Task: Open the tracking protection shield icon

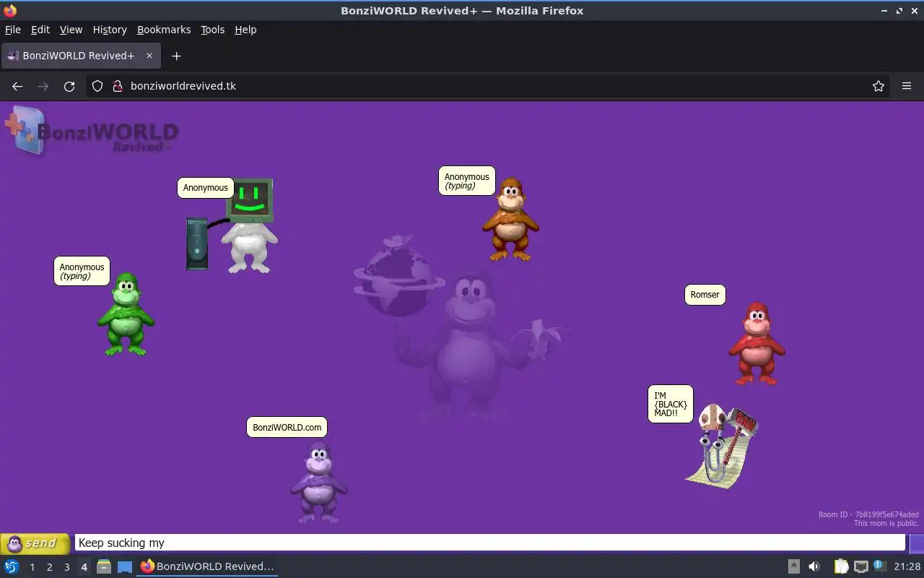Action: pos(97,86)
